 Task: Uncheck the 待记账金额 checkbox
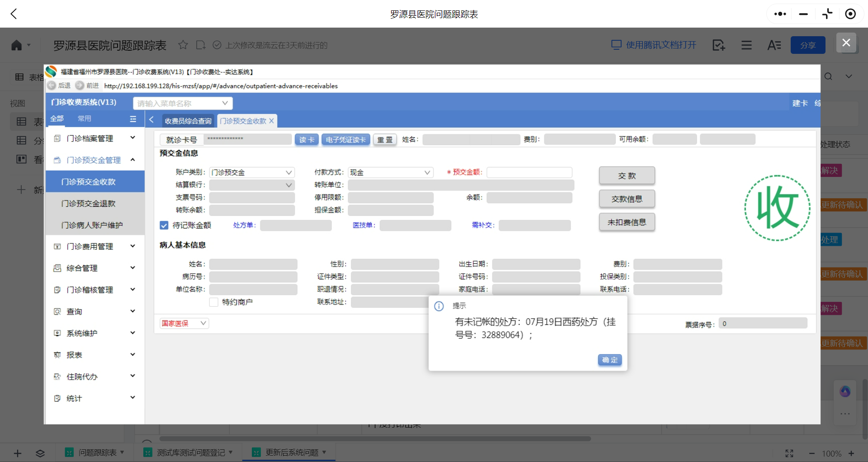pos(164,225)
